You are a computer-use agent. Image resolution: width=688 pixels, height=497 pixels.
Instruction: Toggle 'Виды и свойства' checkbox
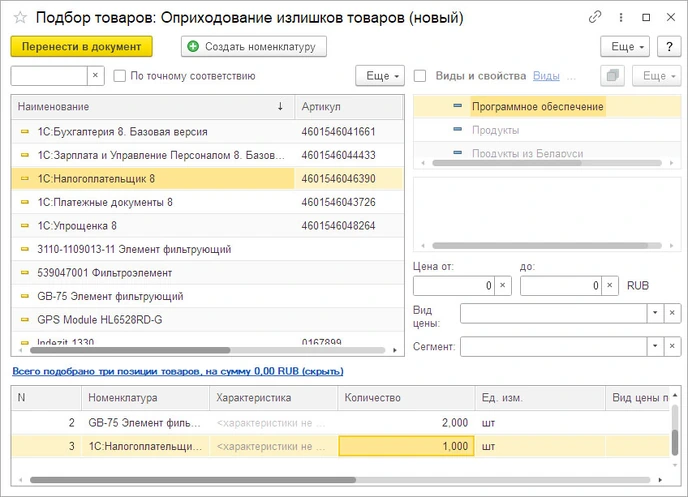pos(420,76)
